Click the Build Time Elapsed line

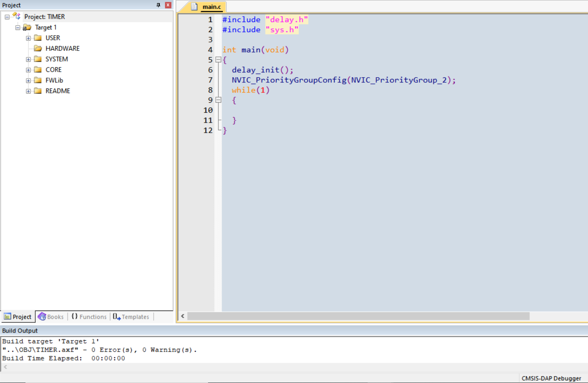[64, 358]
